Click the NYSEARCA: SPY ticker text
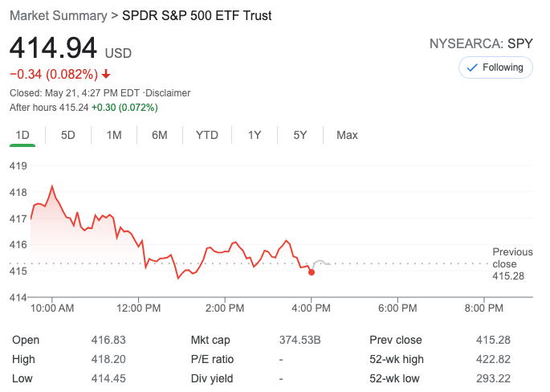 [x=482, y=45]
